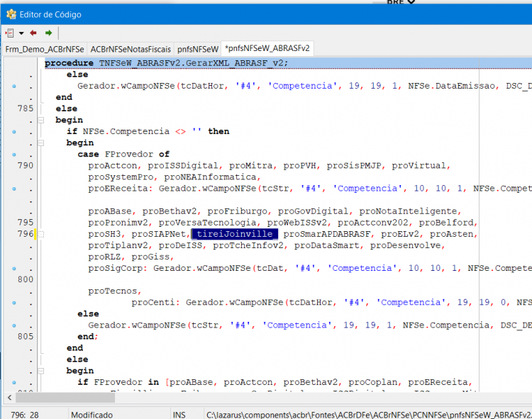This screenshot has width=532, height=419.
Task: Collapse the begin block after Competencia check
Action: tap(41, 143)
